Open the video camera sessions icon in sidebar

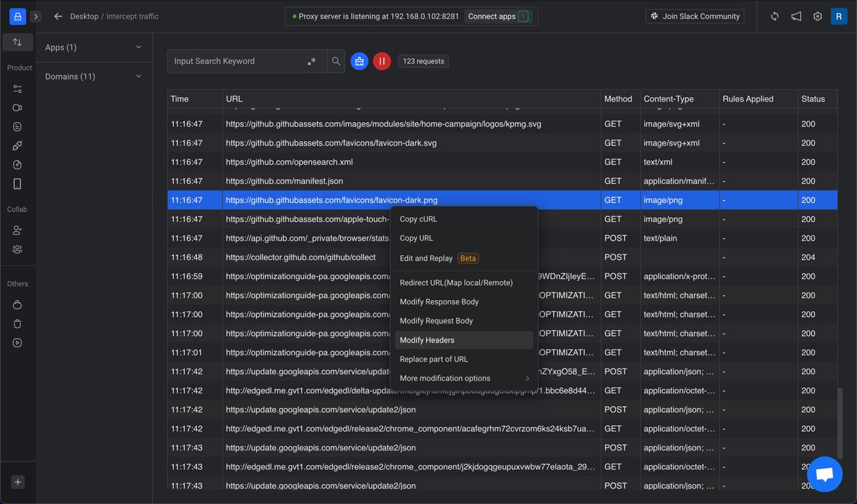click(18, 108)
